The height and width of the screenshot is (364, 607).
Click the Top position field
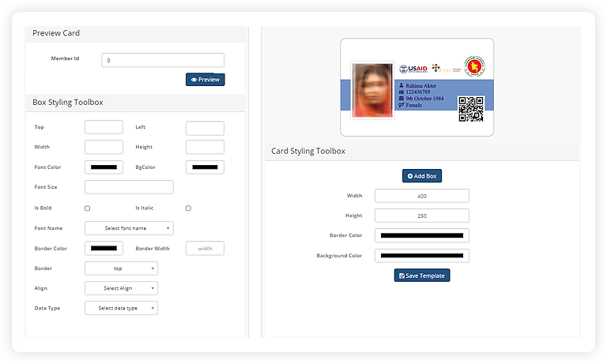(x=104, y=127)
